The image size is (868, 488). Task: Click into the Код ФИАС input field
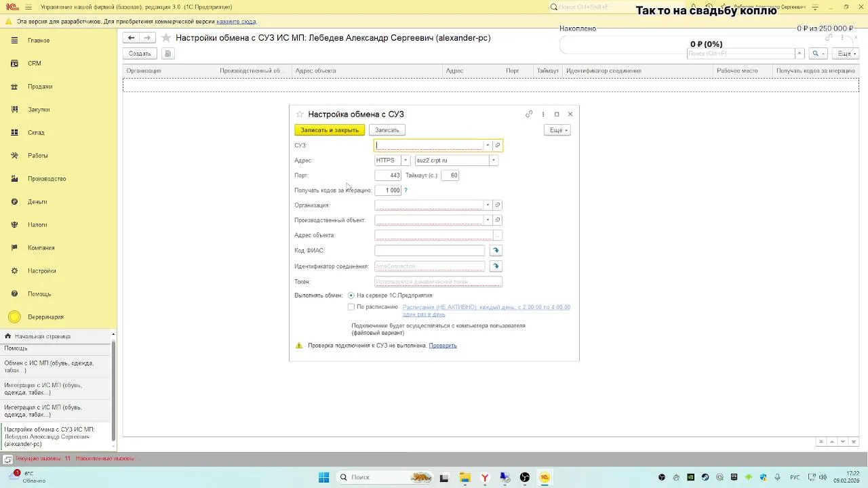[x=430, y=251]
